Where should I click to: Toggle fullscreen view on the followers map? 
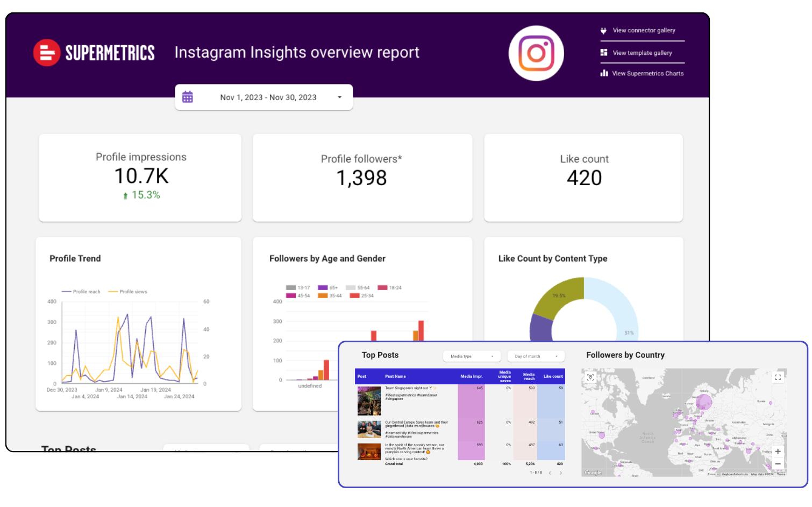pos(778,377)
